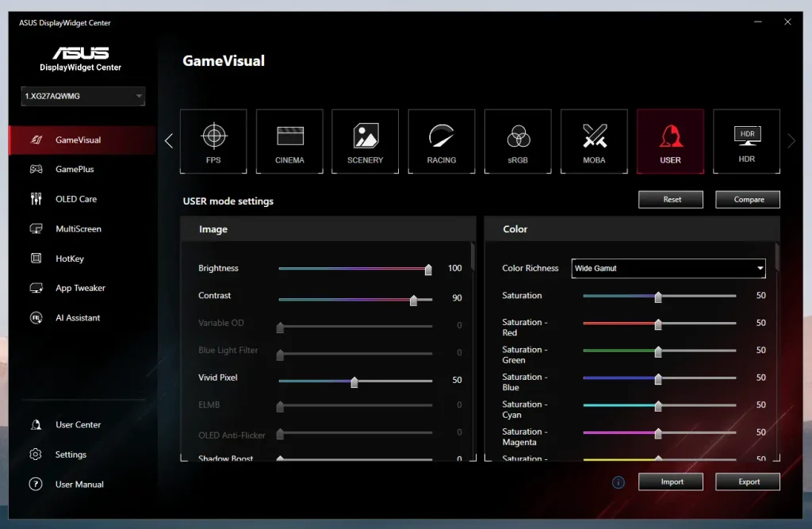The width and height of the screenshot is (812, 529).
Task: Click the HotKey icon in sidebar
Action: coord(36,258)
